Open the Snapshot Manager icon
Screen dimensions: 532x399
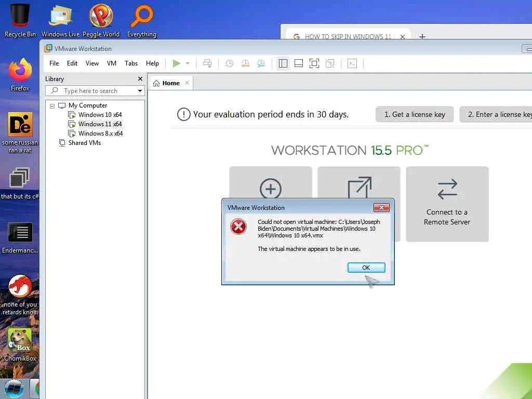tap(261, 63)
